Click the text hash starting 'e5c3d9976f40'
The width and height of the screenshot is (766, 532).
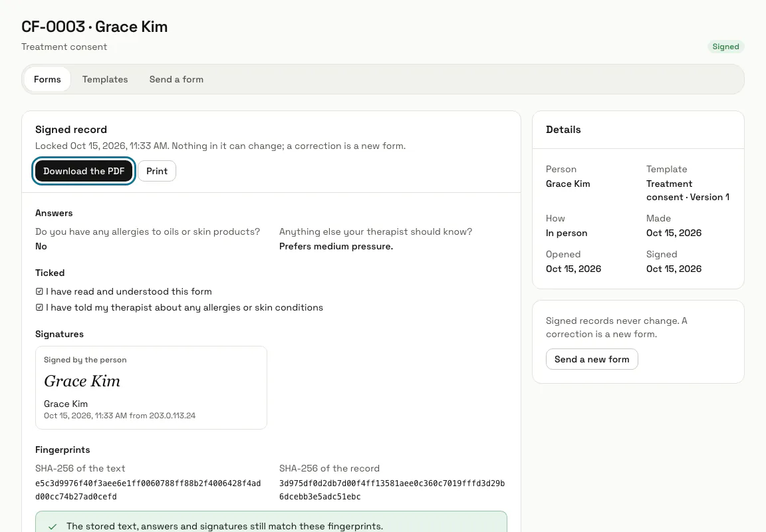(x=148, y=490)
